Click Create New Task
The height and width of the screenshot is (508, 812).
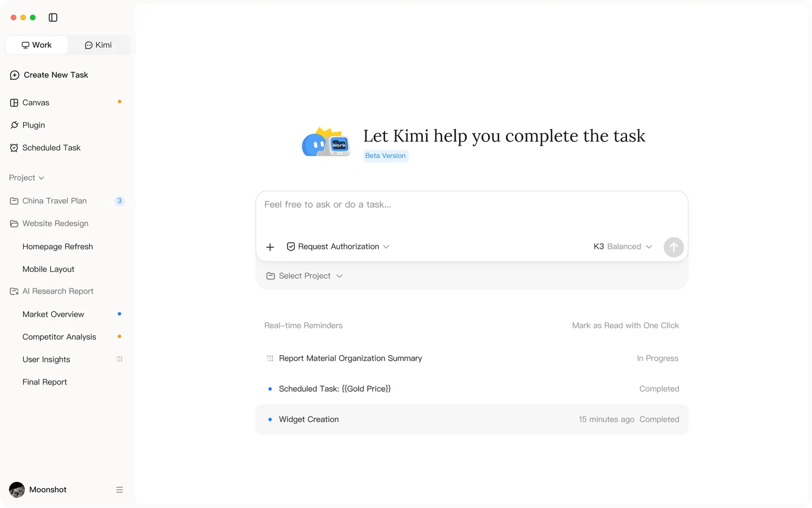point(50,75)
